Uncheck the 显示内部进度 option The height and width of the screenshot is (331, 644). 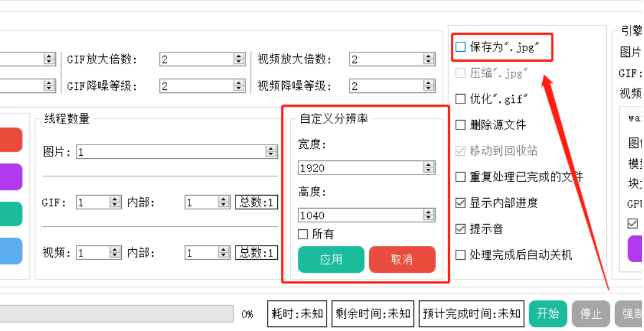click(x=461, y=203)
